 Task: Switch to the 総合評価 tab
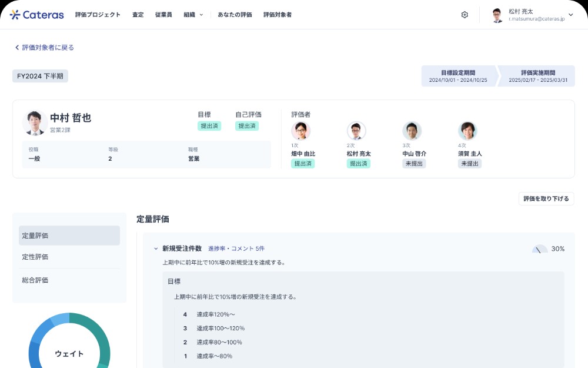pos(35,280)
